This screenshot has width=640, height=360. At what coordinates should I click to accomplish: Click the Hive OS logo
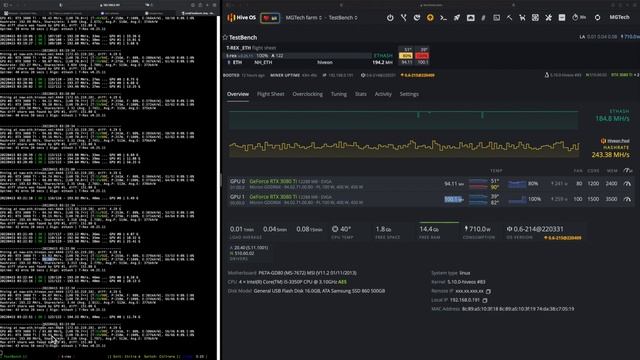point(241,18)
